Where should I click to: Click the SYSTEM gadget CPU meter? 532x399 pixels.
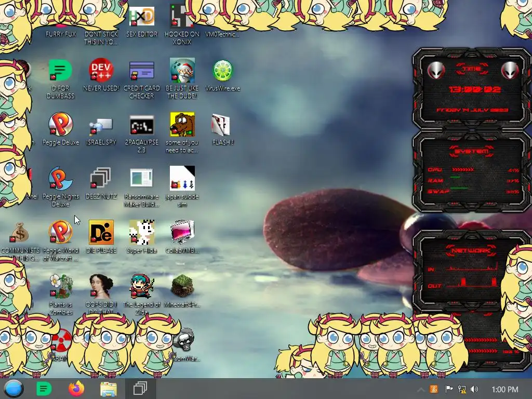point(473,170)
